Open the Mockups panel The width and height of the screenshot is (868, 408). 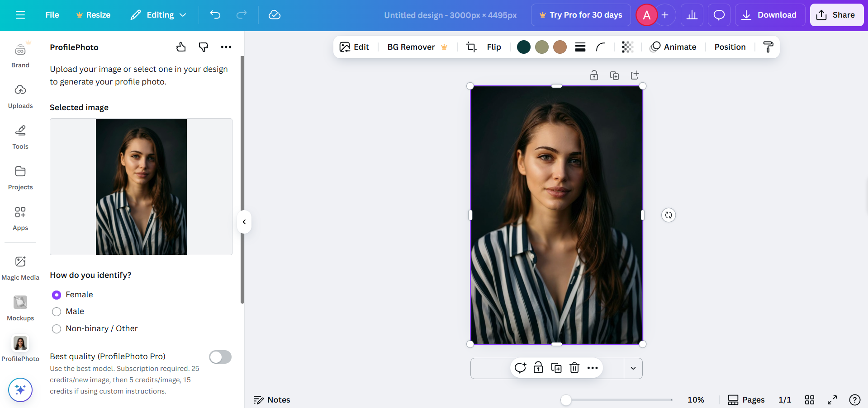click(20, 307)
